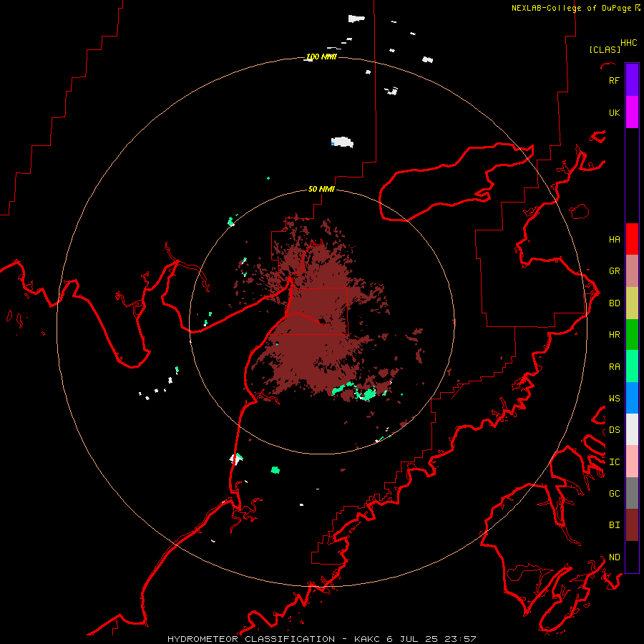The width and height of the screenshot is (644, 644).
Task: Select the BD yellow legend swatch
Action: click(x=632, y=303)
